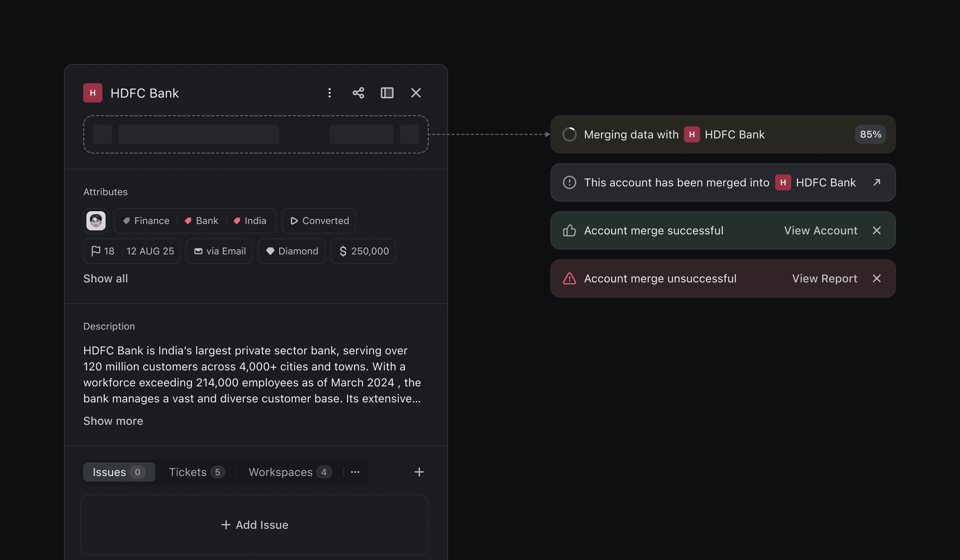Click the share icon in the panel header
Screen dimensions: 960x560
358,93
